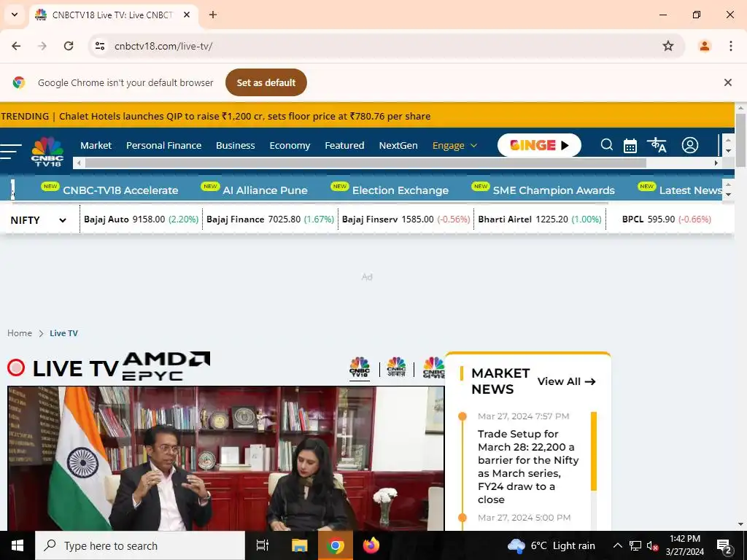The image size is (747, 560).
Task: Click View All market news link
Action: (x=566, y=381)
